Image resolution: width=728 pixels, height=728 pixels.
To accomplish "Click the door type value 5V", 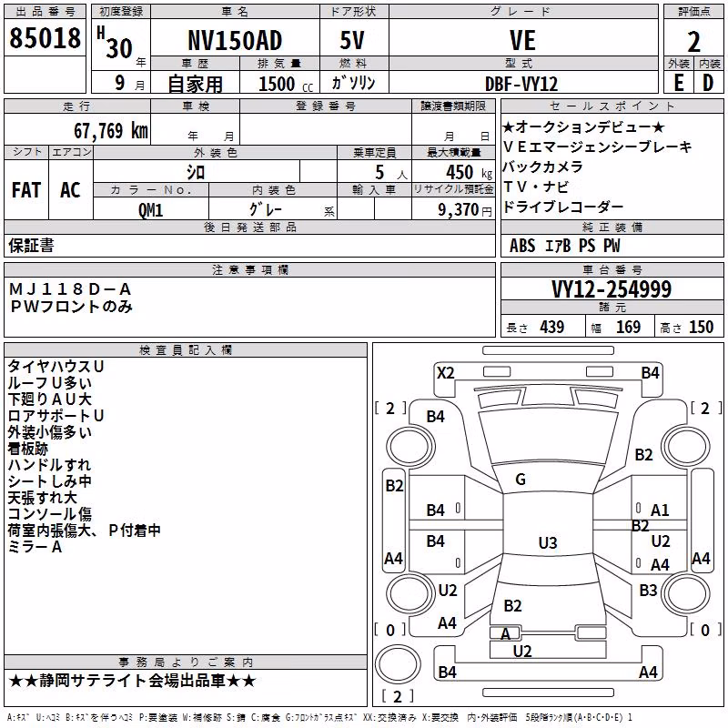I will [x=352, y=40].
